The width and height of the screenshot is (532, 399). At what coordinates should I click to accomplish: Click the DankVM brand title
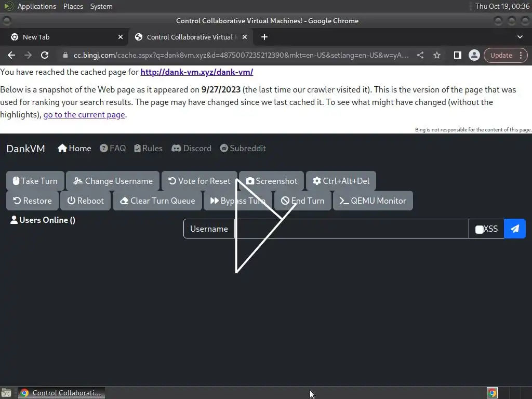(x=26, y=149)
